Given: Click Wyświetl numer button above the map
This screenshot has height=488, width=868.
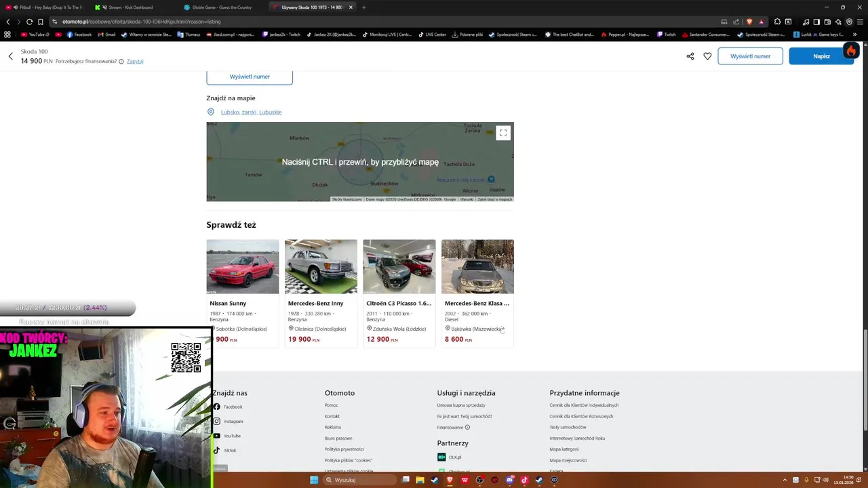Looking at the screenshot, I should [250, 77].
